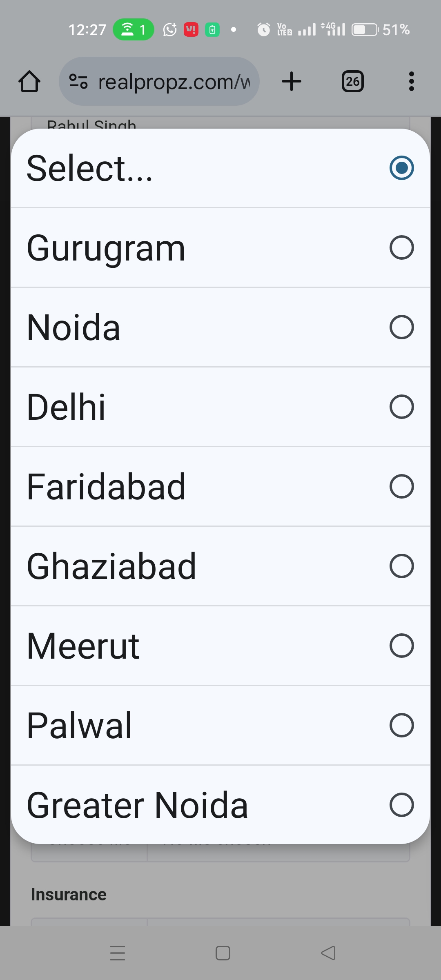Tap the battery status icon
The width and height of the screenshot is (441, 980).
pyautogui.click(x=365, y=29)
